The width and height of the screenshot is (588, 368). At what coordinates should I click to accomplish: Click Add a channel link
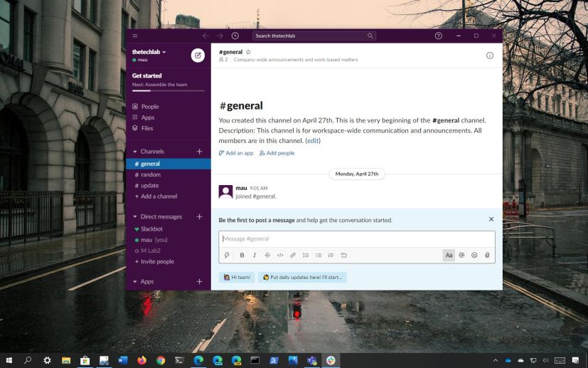point(169,196)
